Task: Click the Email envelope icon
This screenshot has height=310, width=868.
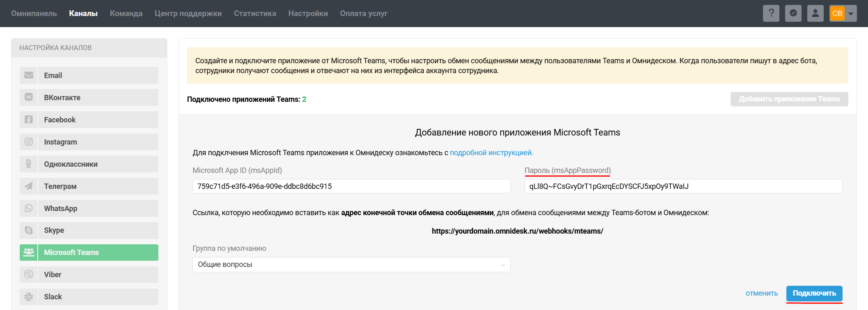Action: [x=29, y=75]
